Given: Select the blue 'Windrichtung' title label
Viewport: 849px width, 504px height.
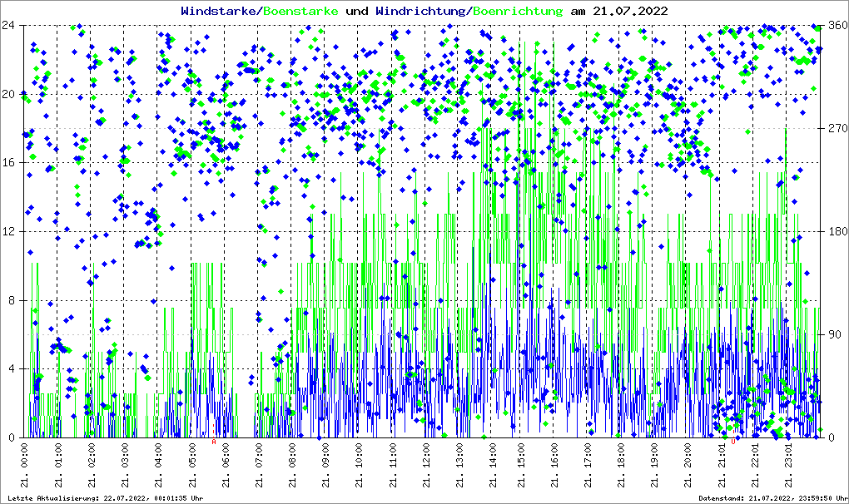Looking at the screenshot, I should click(x=421, y=11).
